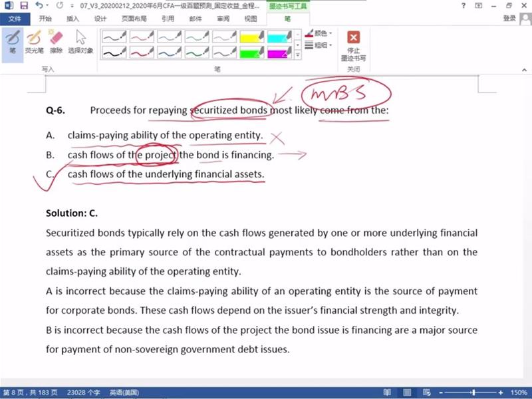532x399 pixels.
Task: Open Word Help question mark
Action: pos(464,5)
